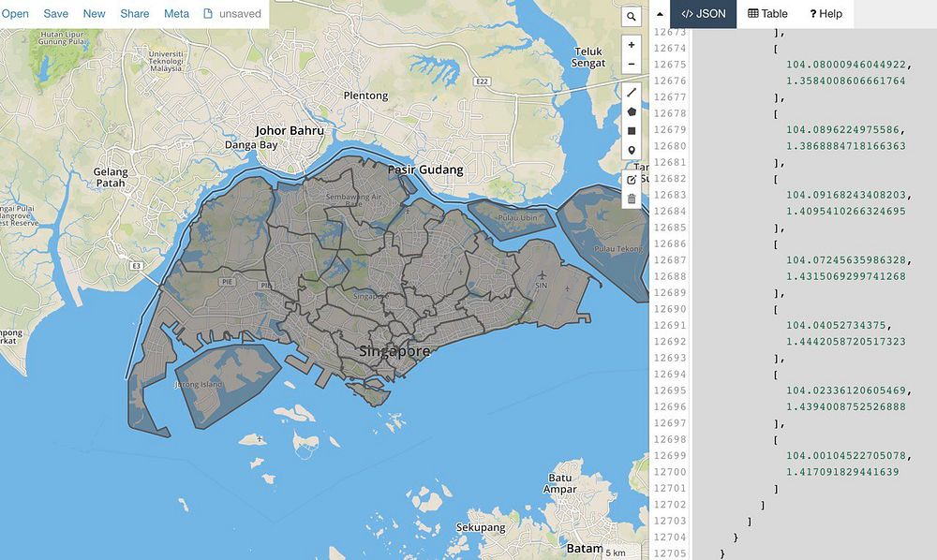Click longitude value 104.04052734375
This screenshot has height=560, width=937.
click(837, 325)
